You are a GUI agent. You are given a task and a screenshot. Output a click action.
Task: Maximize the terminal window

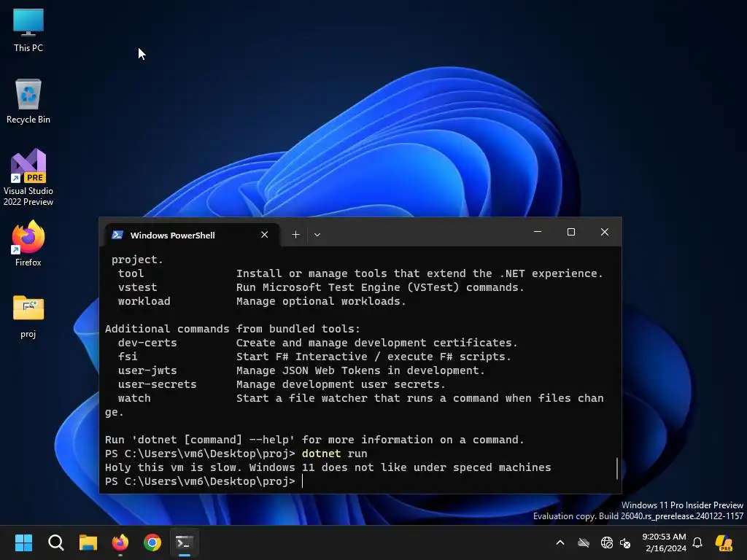pyautogui.click(x=571, y=232)
